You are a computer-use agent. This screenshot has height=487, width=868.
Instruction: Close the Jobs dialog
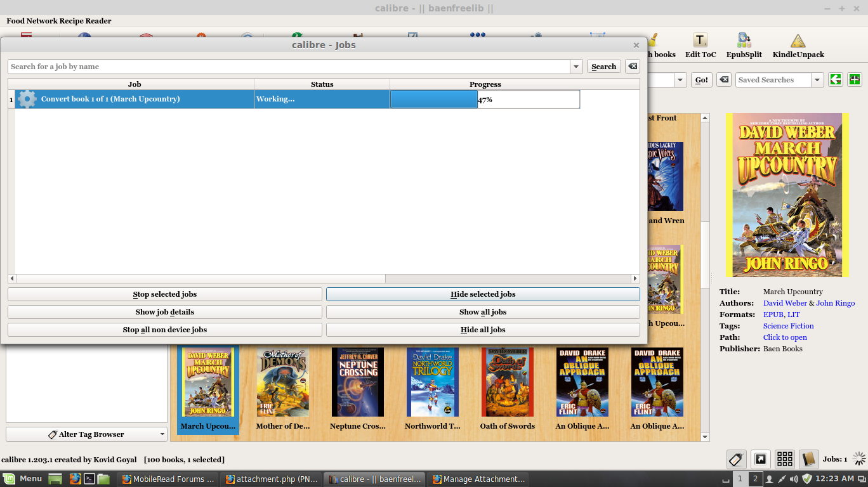tap(636, 45)
